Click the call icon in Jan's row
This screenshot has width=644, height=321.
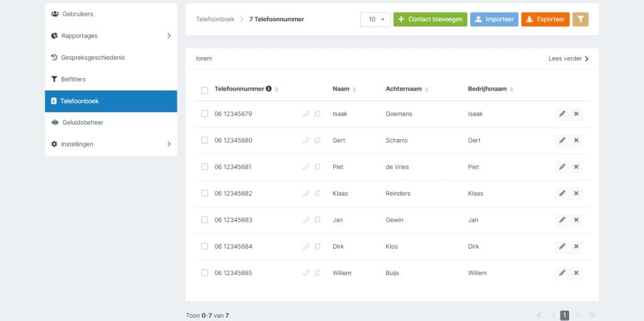(306, 220)
